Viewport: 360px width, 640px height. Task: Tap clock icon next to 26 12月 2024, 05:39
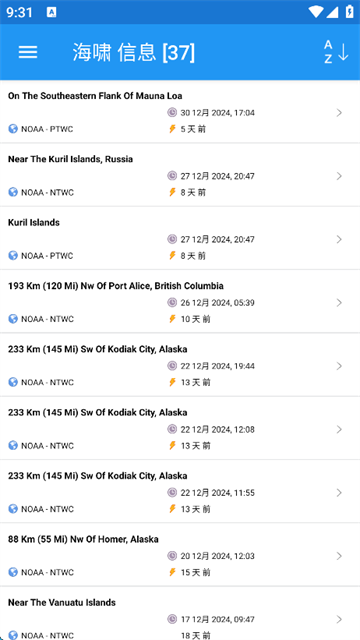pos(172,302)
